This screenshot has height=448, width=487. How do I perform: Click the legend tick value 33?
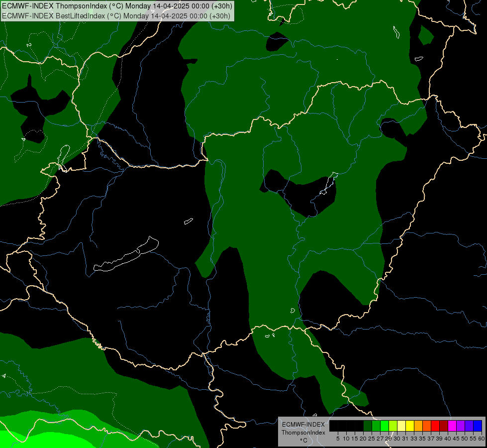coord(414,439)
